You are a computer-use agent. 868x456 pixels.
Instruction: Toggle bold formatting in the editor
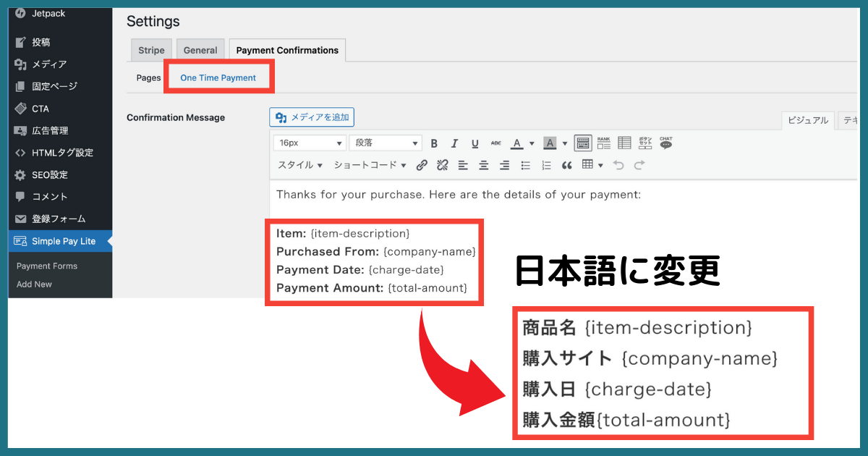tap(433, 143)
